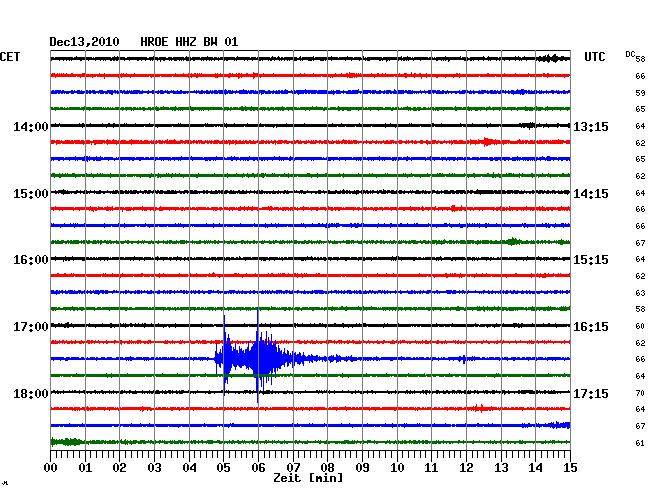Select the 18:00 CET time label

(31, 393)
